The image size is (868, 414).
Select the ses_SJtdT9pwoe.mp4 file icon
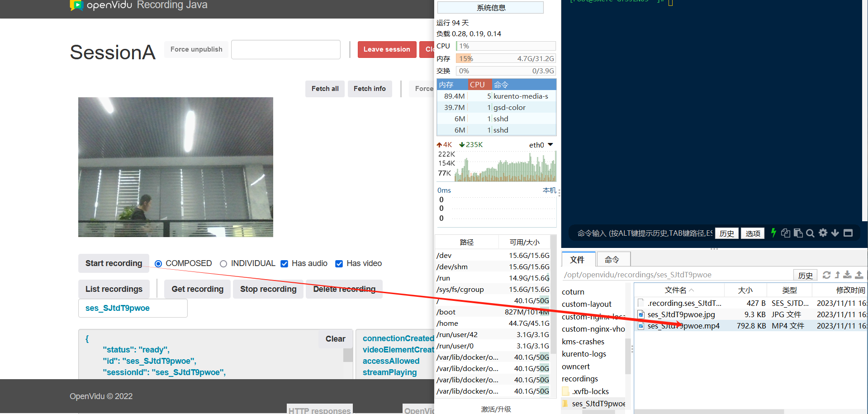coord(640,326)
